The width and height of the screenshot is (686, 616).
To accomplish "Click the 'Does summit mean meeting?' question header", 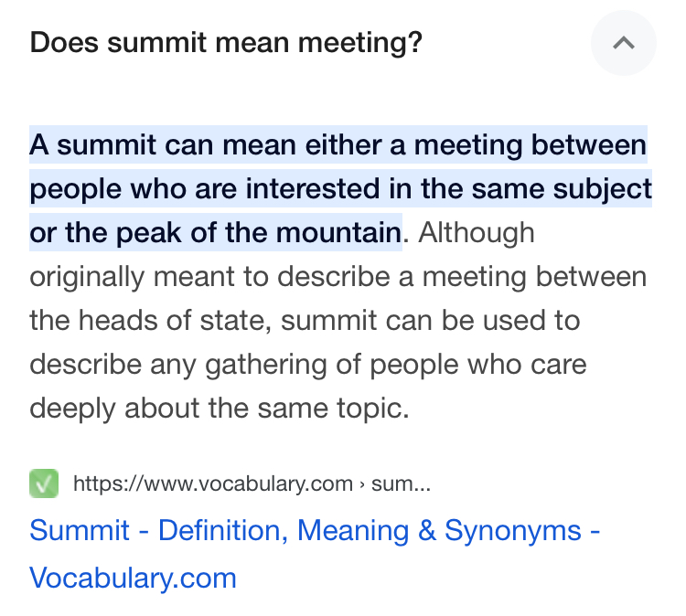I will tap(226, 43).
